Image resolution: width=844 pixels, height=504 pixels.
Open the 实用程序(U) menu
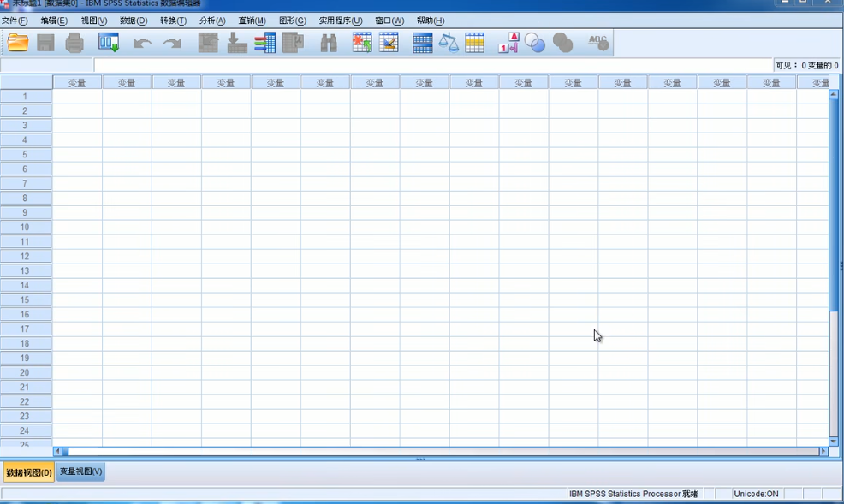pyautogui.click(x=341, y=21)
